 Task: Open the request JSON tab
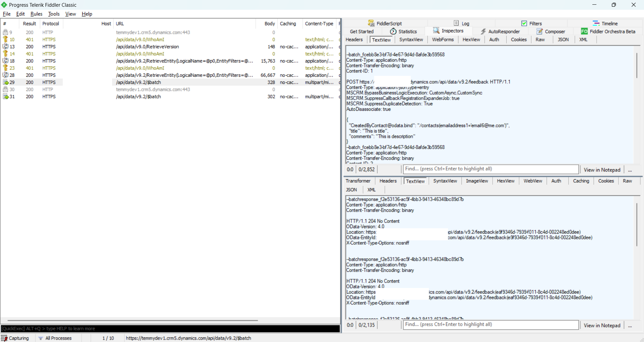point(563,39)
